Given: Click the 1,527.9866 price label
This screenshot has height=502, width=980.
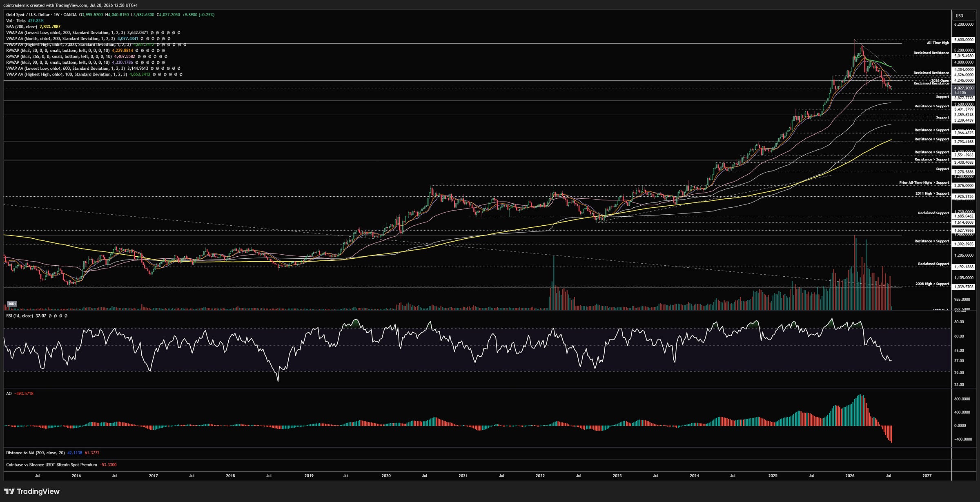Looking at the screenshot, I should click(964, 231).
